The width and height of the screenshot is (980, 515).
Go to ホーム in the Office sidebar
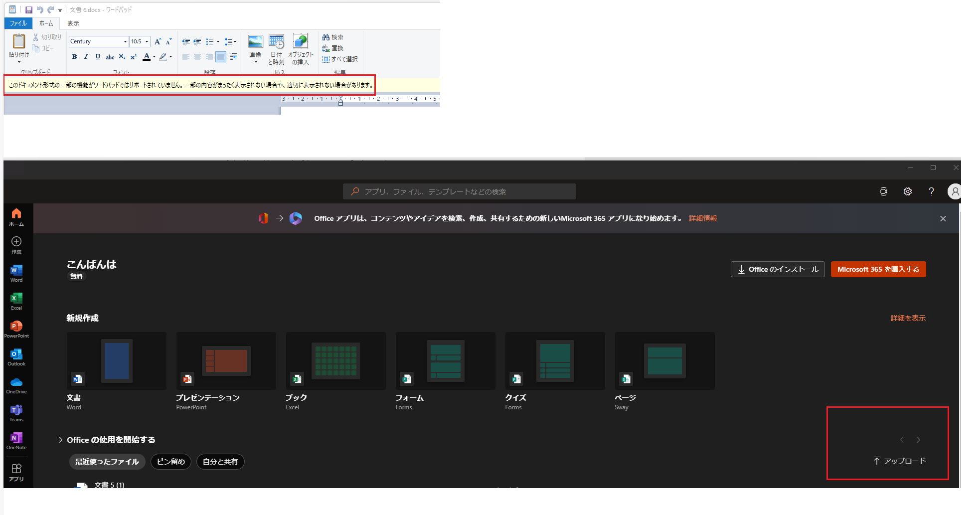pos(16,217)
